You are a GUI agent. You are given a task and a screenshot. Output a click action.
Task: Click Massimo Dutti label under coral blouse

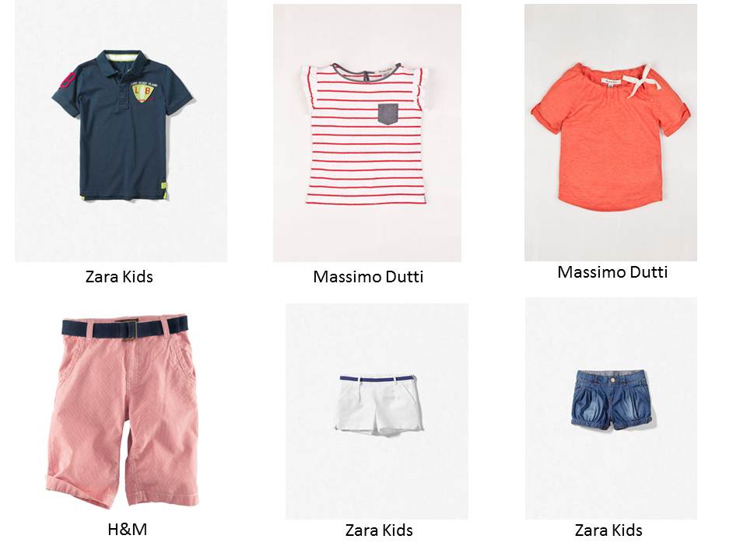coord(612,272)
